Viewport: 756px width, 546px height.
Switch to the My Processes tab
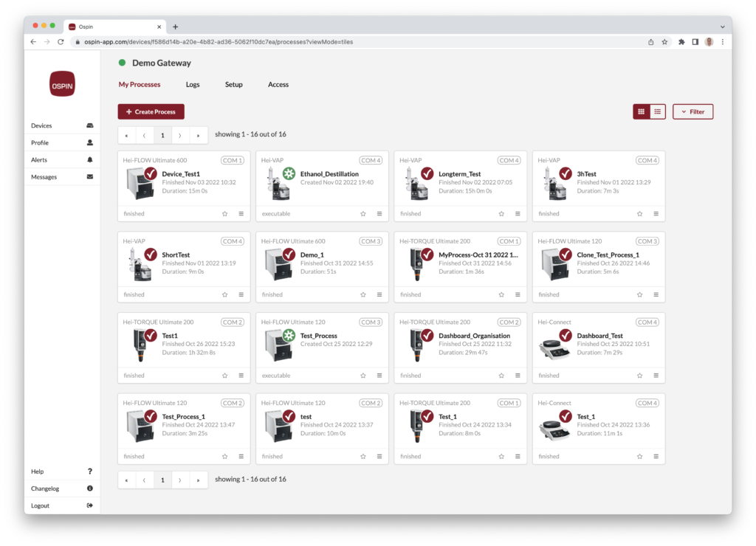(x=140, y=84)
